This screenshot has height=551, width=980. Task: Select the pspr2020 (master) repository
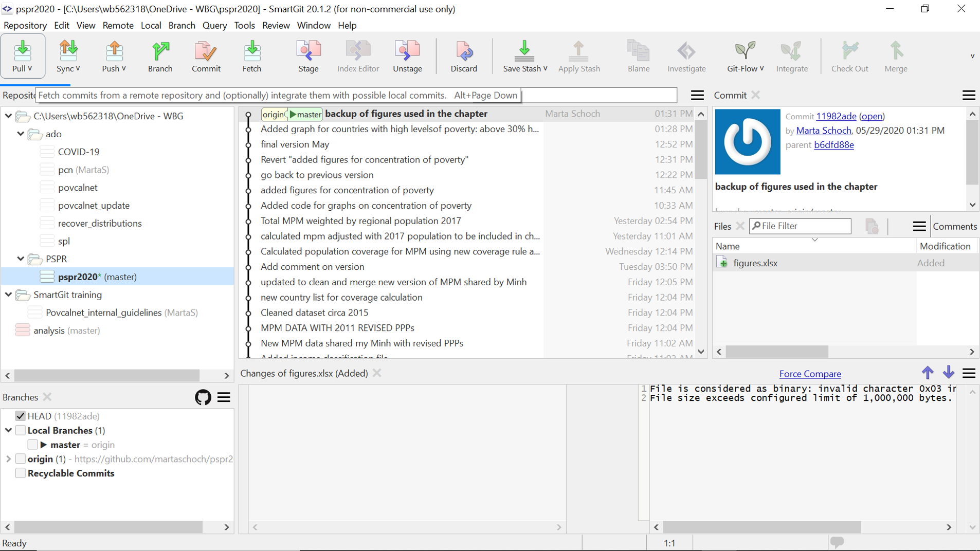point(118,277)
